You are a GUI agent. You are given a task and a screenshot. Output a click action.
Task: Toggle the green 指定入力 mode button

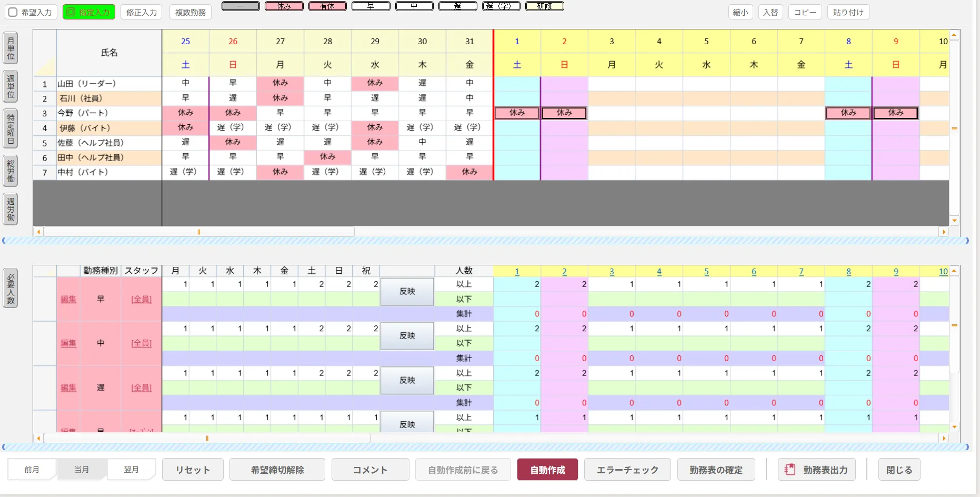pyautogui.click(x=89, y=12)
